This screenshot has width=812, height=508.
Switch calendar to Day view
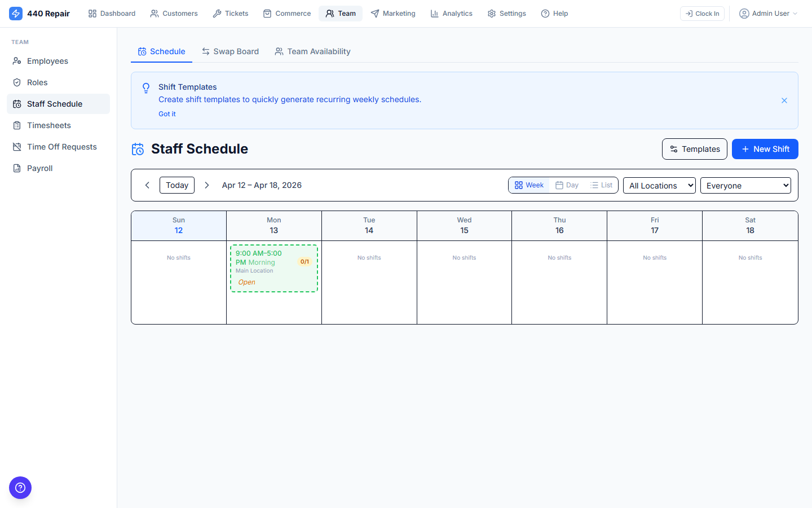567,185
